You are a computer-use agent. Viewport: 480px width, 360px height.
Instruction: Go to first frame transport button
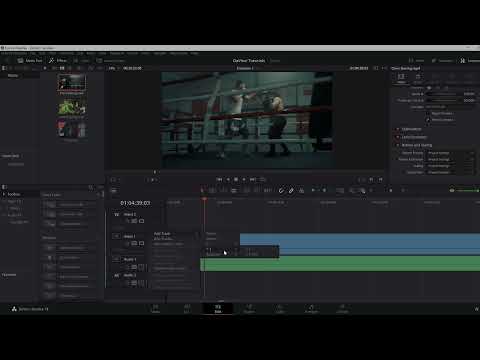coord(219,180)
